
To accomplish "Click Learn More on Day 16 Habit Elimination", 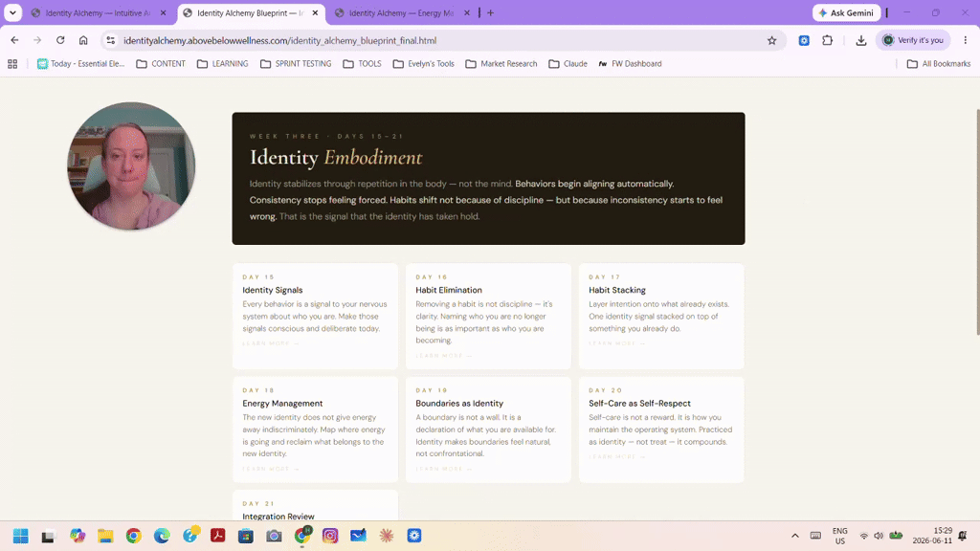I will pos(444,356).
